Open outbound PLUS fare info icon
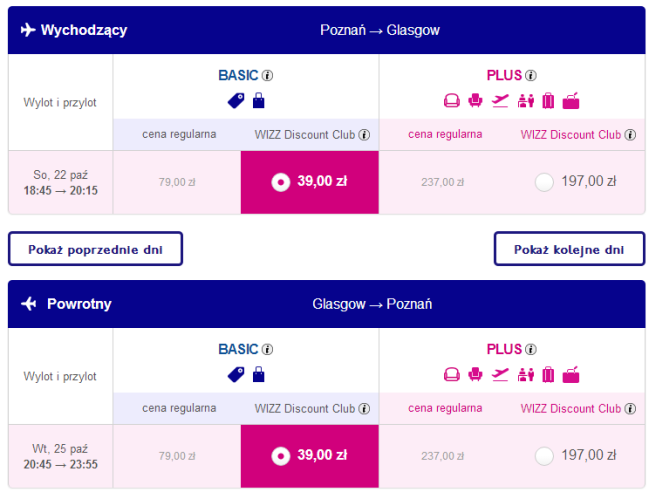The height and width of the screenshot is (492, 650). pos(531,75)
